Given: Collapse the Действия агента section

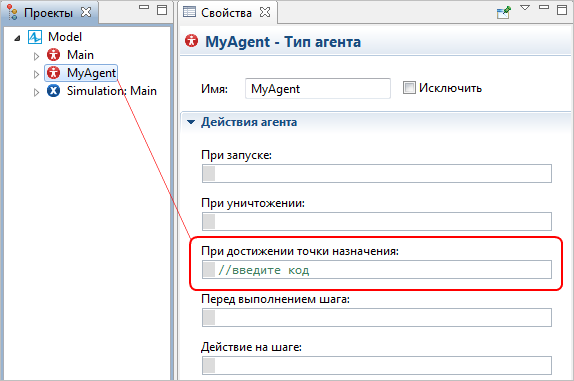Looking at the screenshot, I should [x=191, y=122].
